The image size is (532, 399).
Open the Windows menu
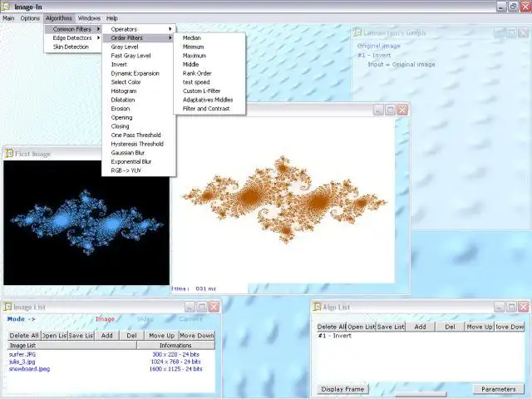click(x=89, y=18)
